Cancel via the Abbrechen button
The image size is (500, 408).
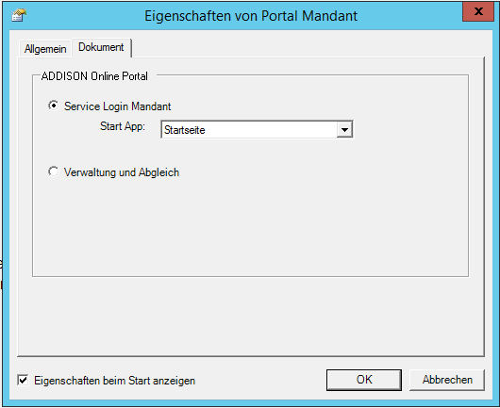447,379
